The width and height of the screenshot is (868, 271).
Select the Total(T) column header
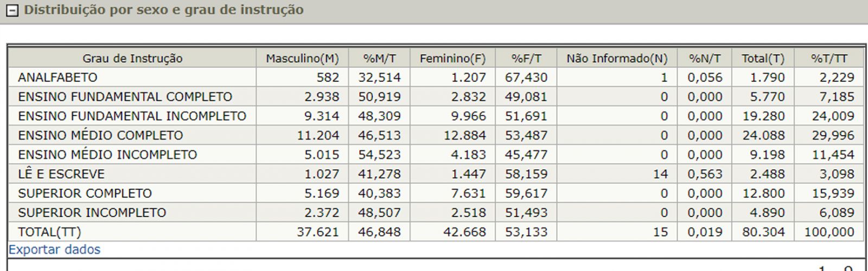[763, 59]
